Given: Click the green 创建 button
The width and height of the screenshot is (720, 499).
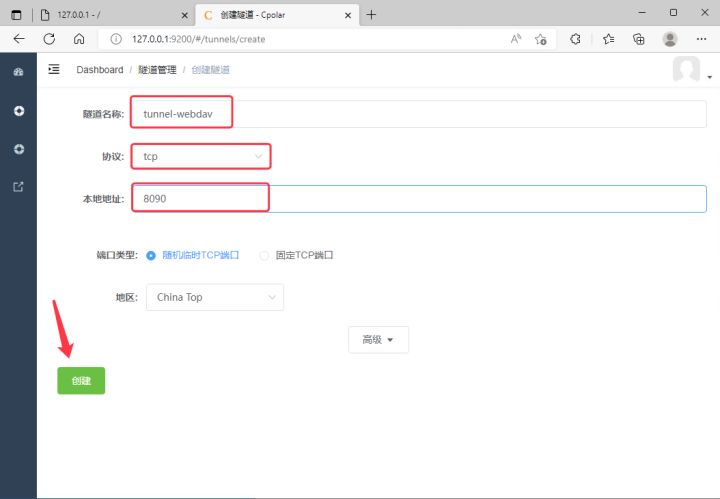Looking at the screenshot, I should (81, 381).
